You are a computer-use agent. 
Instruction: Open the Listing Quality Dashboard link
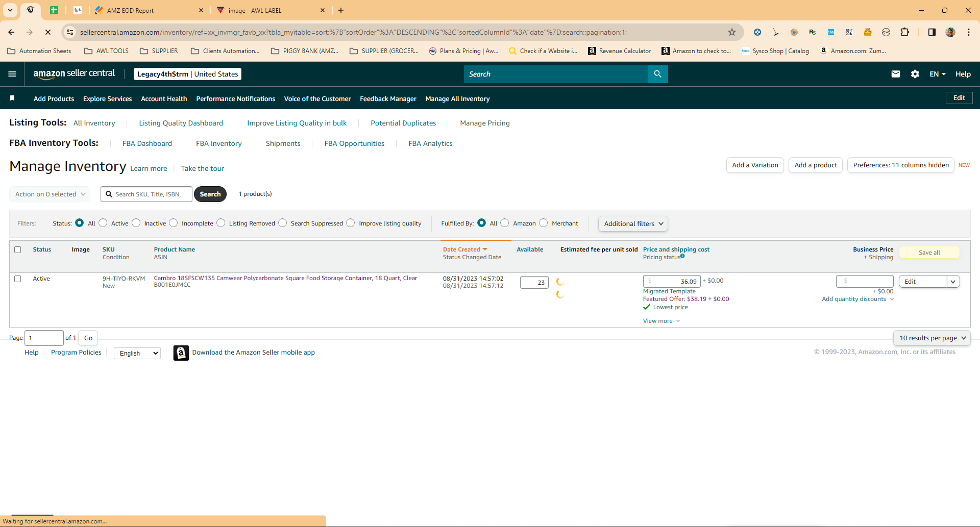click(x=181, y=123)
